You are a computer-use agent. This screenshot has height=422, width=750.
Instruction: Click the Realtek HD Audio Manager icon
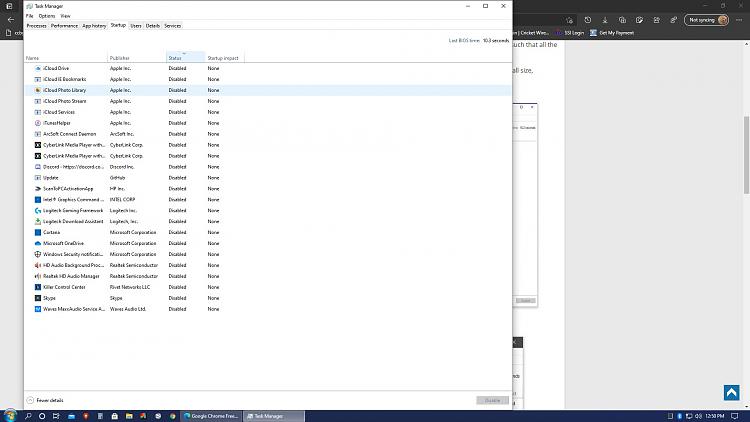[x=38, y=276]
